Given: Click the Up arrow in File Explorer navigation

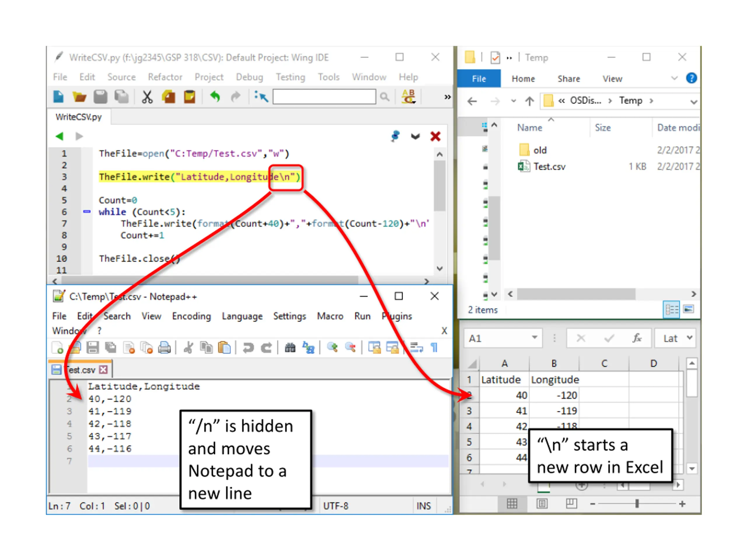Looking at the screenshot, I should (x=530, y=101).
